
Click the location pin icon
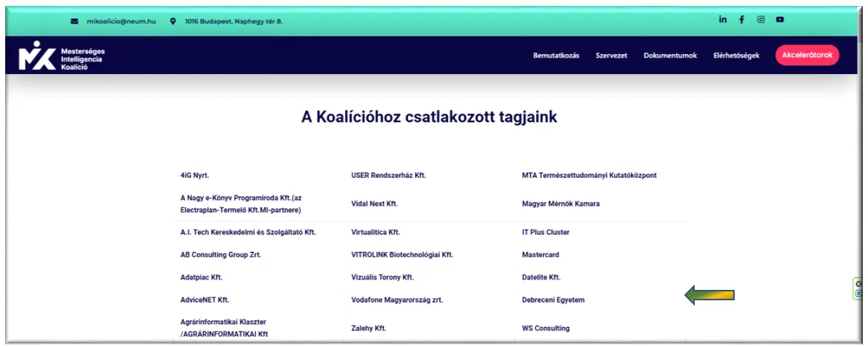[x=173, y=22]
